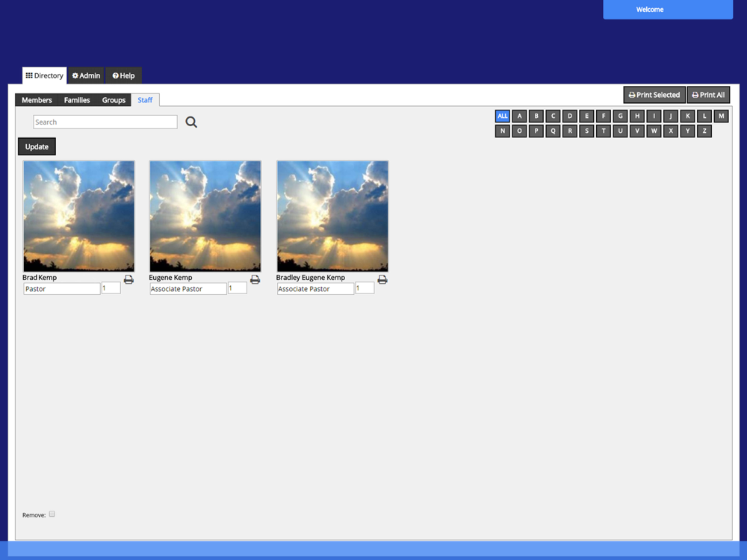Click the Update button
The height and width of the screenshot is (560, 747).
click(x=37, y=146)
